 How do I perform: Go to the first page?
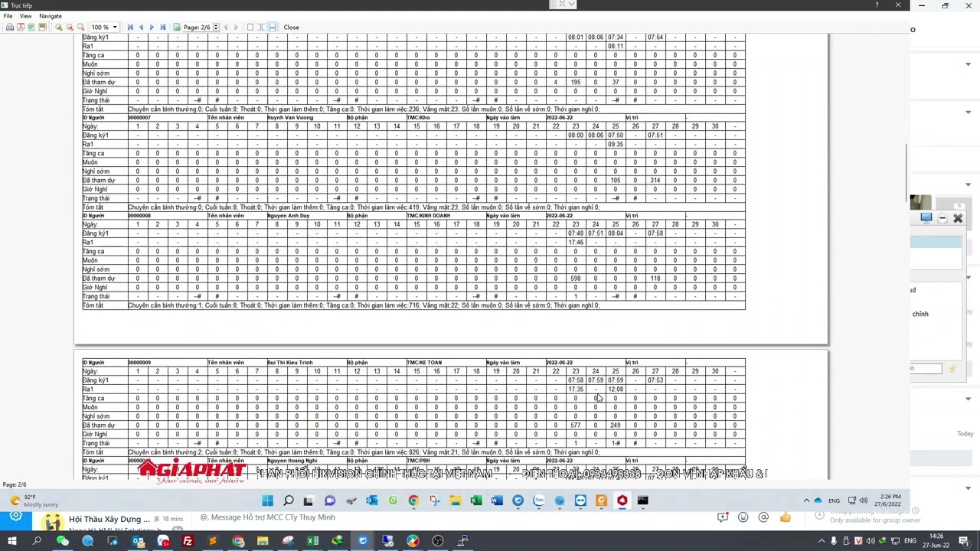tap(130, 28)
